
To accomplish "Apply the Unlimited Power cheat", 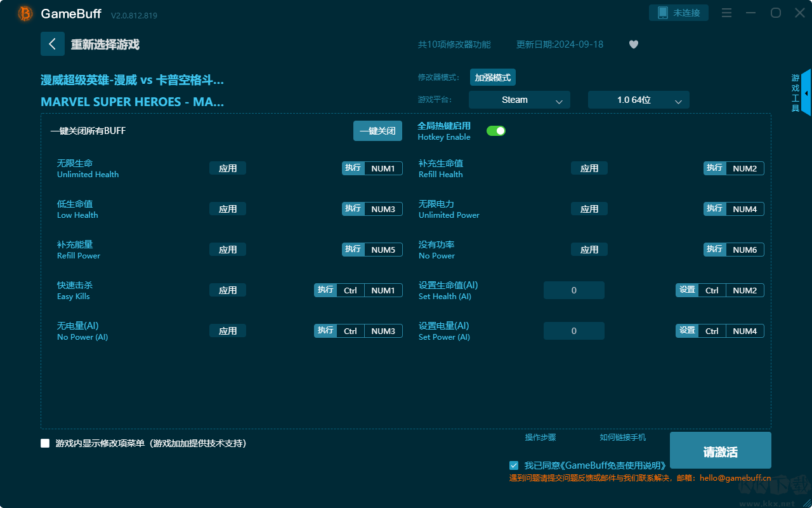I will [589, 209].
